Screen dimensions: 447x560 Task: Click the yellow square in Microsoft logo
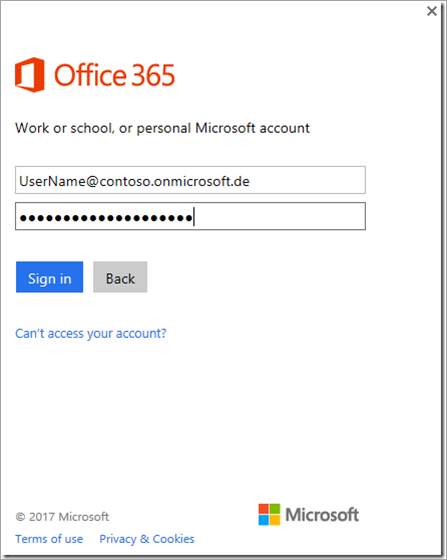tap(275, 520)
